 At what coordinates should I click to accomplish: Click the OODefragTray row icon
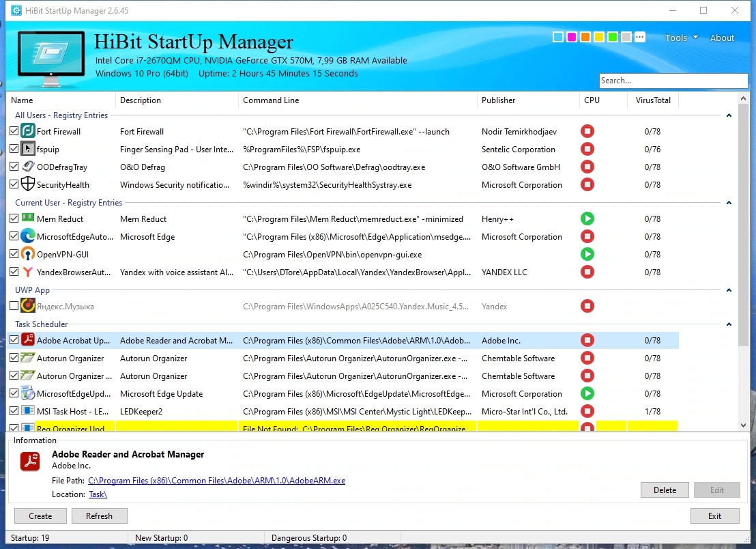(x=28, y=167)
